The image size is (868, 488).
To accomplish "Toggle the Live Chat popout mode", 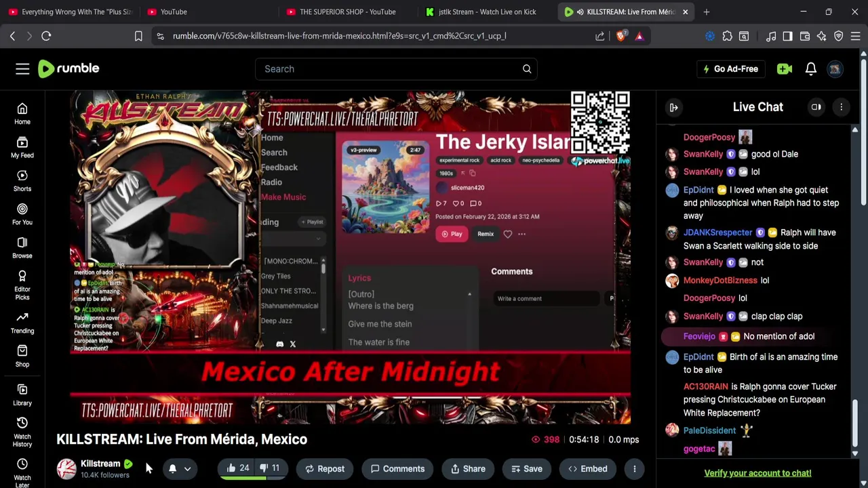I will (x=816, y=107).
